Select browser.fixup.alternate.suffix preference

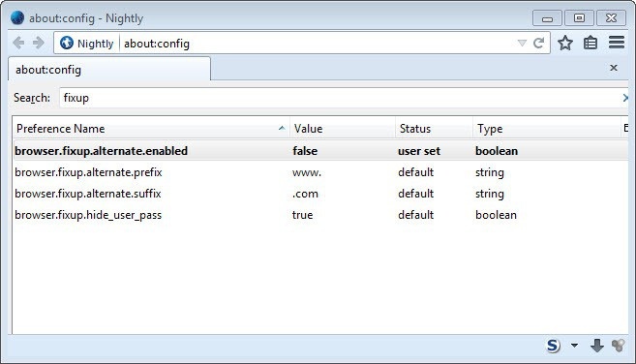[x=88, y=194]
